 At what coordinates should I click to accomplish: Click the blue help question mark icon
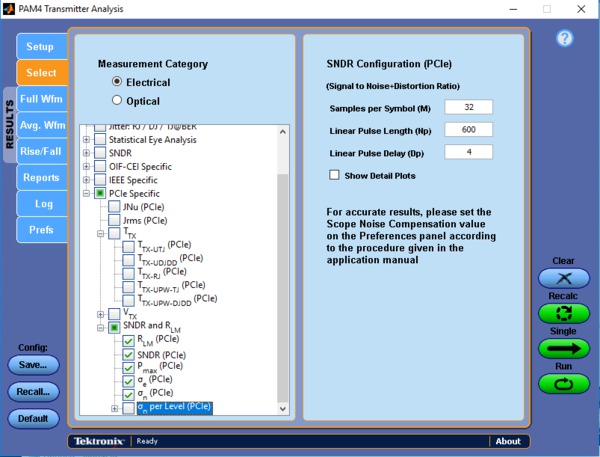coord(564,39)
